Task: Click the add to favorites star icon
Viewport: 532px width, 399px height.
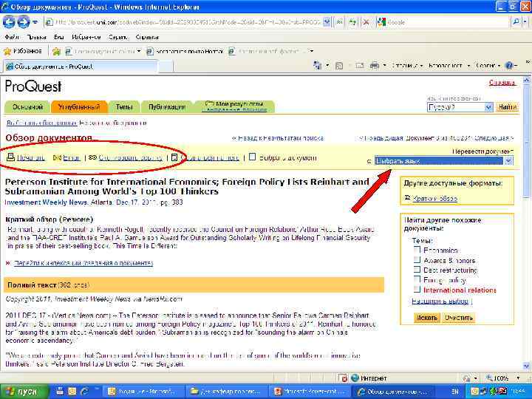Action: [56, 52]
